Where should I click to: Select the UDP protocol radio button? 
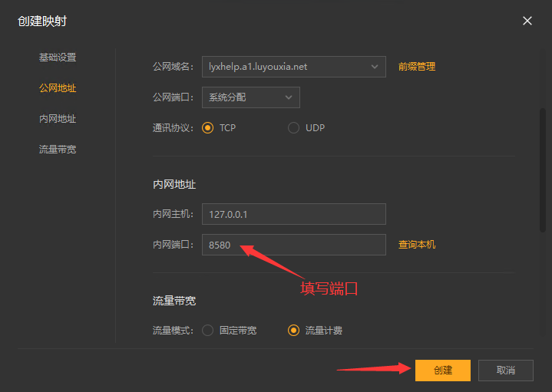coord(293,128)
